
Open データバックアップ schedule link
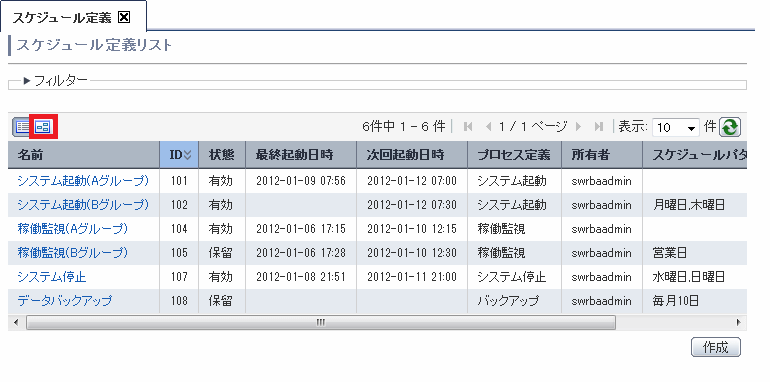click(64, 300)
